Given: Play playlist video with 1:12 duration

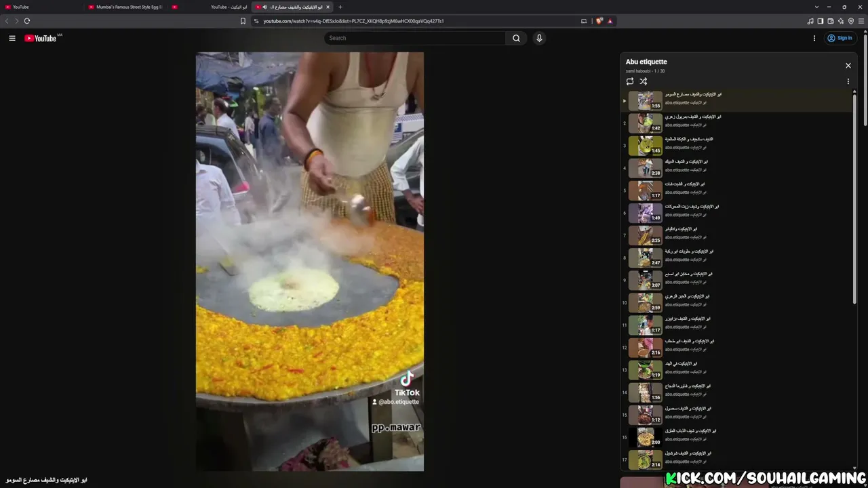Looking at the screenshot, I should pos(736,415).
